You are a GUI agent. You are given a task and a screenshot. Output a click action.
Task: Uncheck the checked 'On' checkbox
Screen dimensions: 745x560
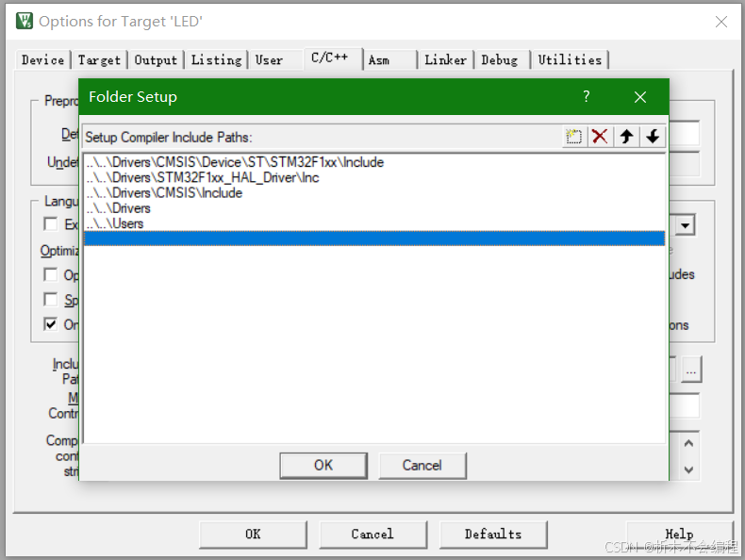tap(50, 324)
